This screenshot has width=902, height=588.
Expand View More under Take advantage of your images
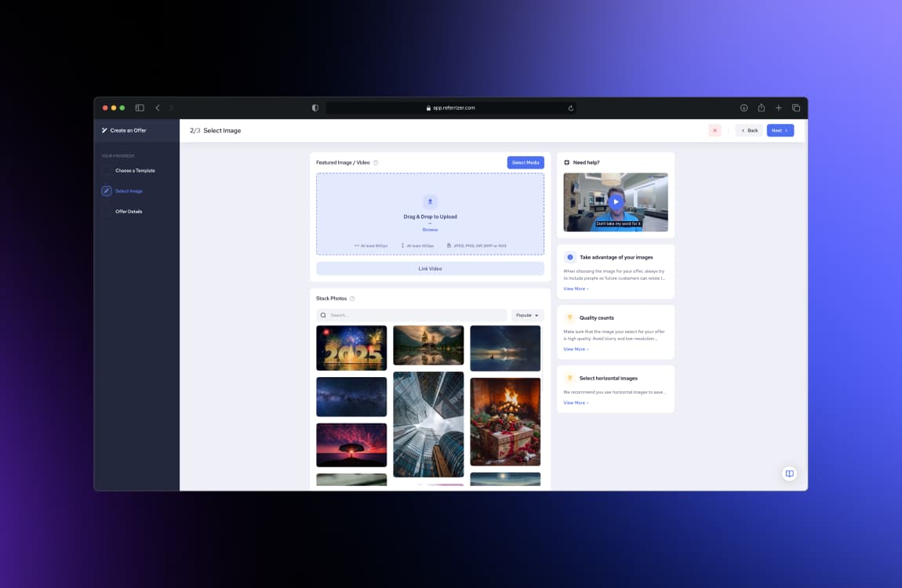(x=576, y=289)
